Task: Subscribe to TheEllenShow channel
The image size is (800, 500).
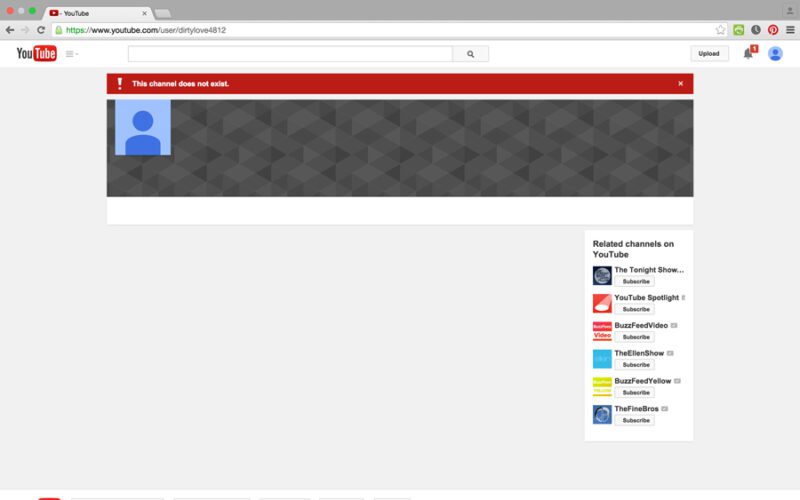Action: tap(636, 364)
